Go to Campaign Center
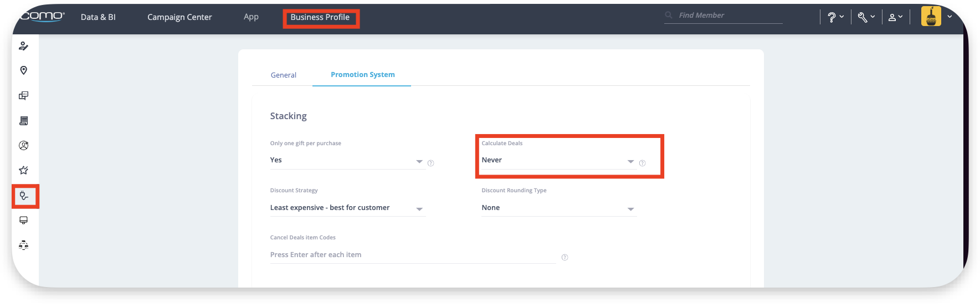 (x=179, y=17)
